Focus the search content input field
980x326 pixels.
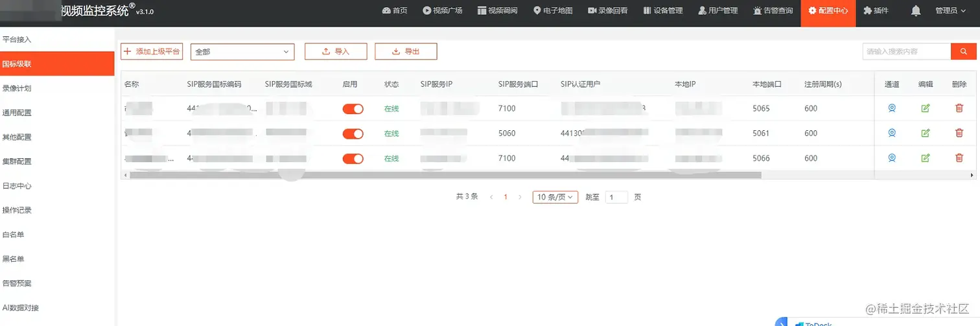[907, 52]
